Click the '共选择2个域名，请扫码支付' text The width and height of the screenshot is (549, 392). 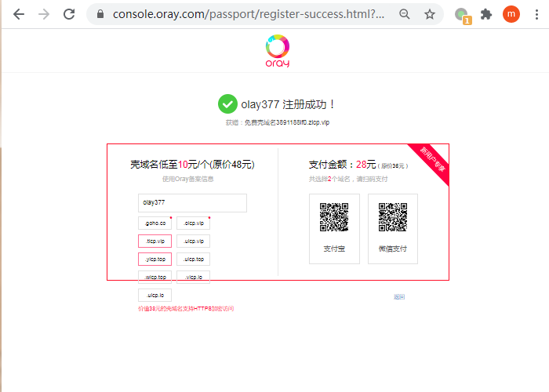[348, 180]
